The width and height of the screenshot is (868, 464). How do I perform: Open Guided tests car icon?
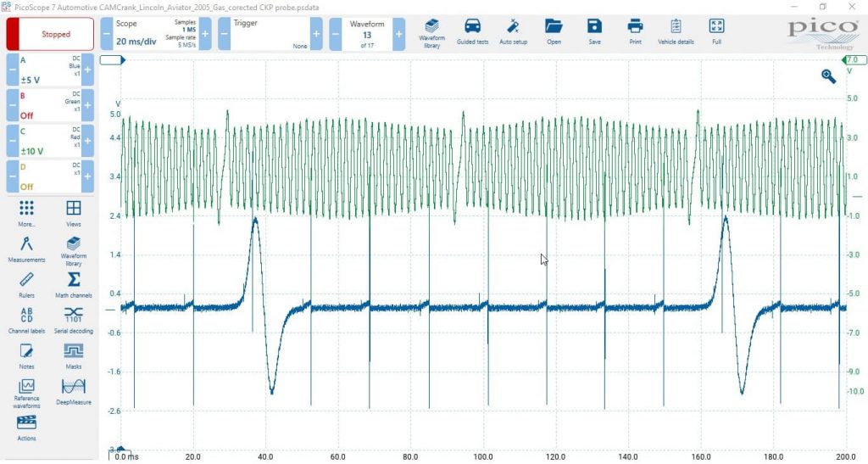(472, 32)
